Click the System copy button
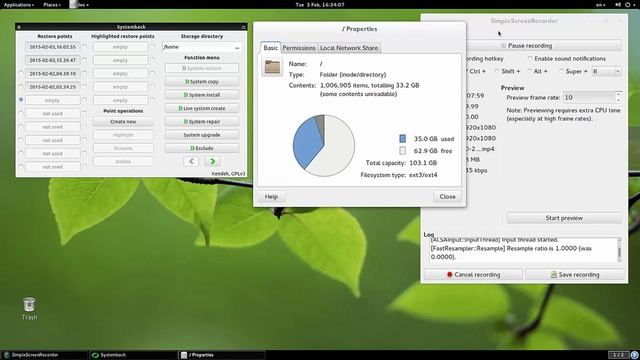This screenshot has width=640, height=360. pyautogui.click(x=202, y=82)
